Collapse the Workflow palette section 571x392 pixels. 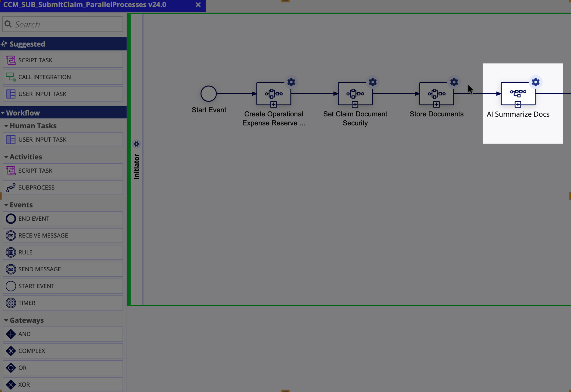(3, 113)
